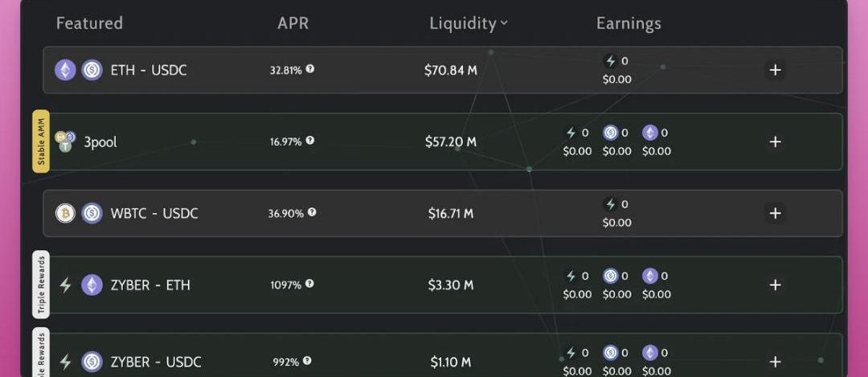Screen dimensions: 868x377
Task: Click the ETH token icon in ETH - USDC row
Action: (x=65, y=70)
